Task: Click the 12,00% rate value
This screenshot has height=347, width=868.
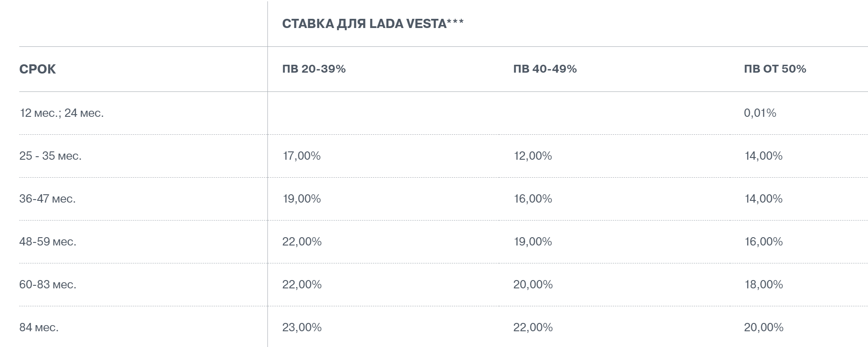Action: pos(533,156)
